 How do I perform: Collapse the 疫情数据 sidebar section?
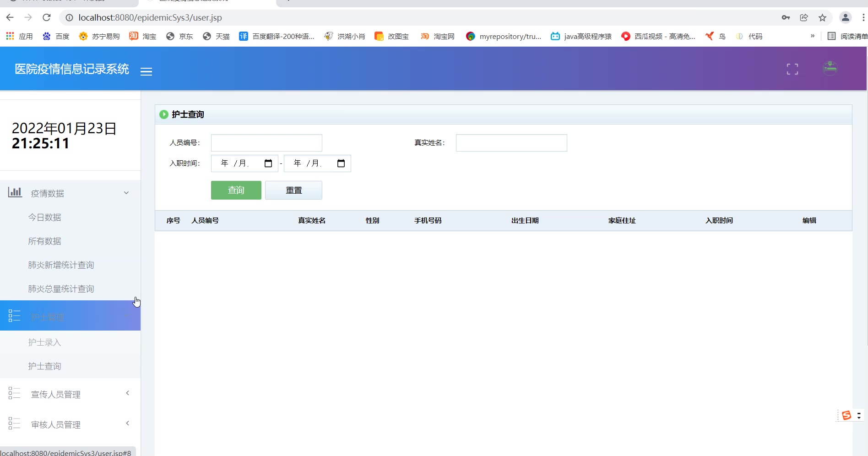click(x=126, y=193)
